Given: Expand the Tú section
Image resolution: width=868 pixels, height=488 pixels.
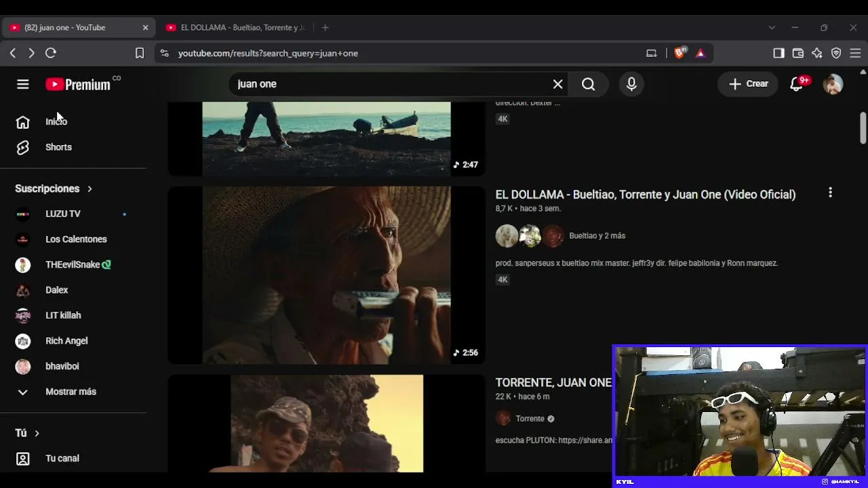Looking at the screenshot, I should click(27, 433).
